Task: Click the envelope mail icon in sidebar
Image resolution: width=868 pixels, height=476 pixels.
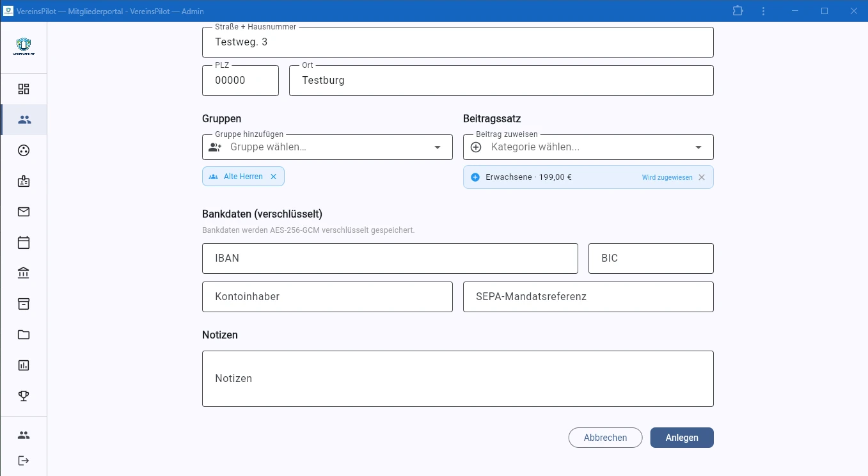Action: click(24, 212)
